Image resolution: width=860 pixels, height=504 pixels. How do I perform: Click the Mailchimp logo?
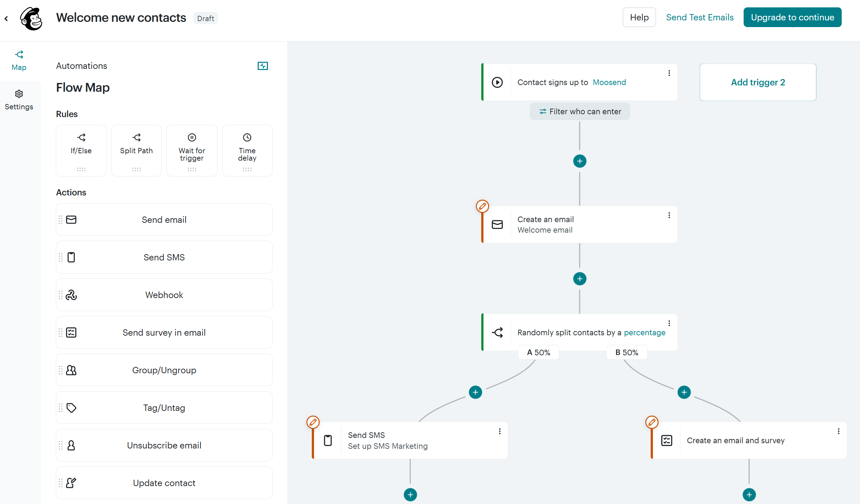pyautogui.click(x=31, y=18)
